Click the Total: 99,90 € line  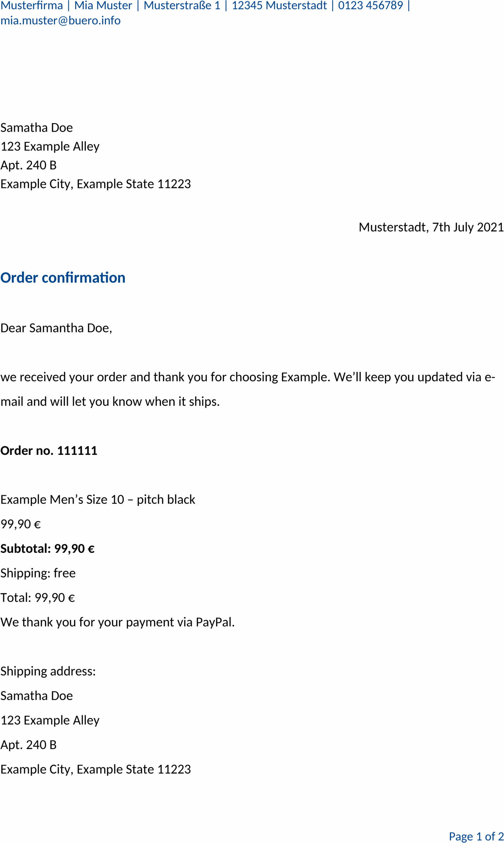(37, 597)
